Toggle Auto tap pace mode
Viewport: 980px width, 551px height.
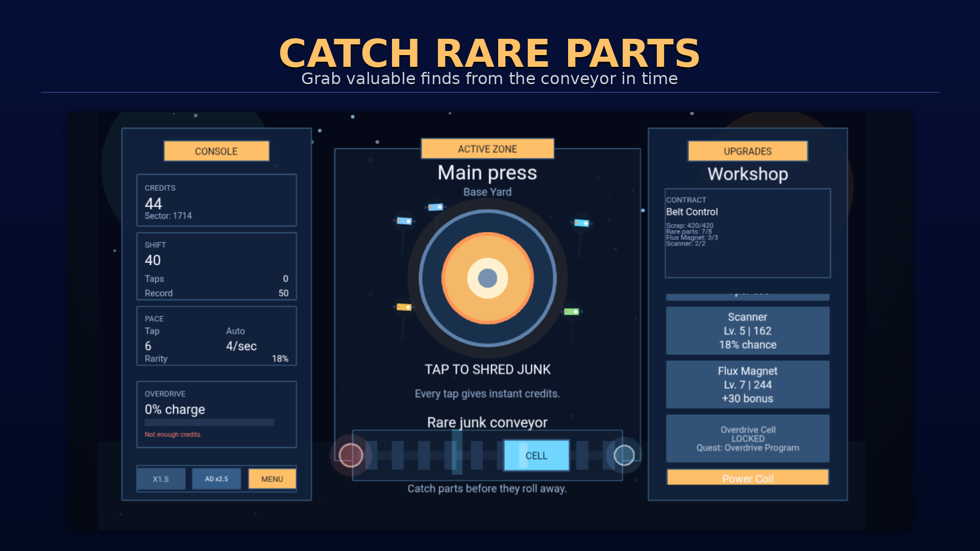(x=236, y=331)
